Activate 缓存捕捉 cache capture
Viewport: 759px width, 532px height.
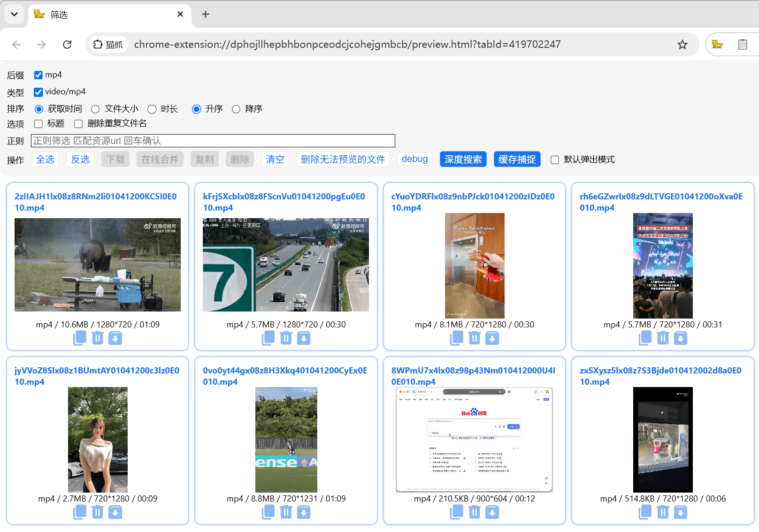point(517,160)
